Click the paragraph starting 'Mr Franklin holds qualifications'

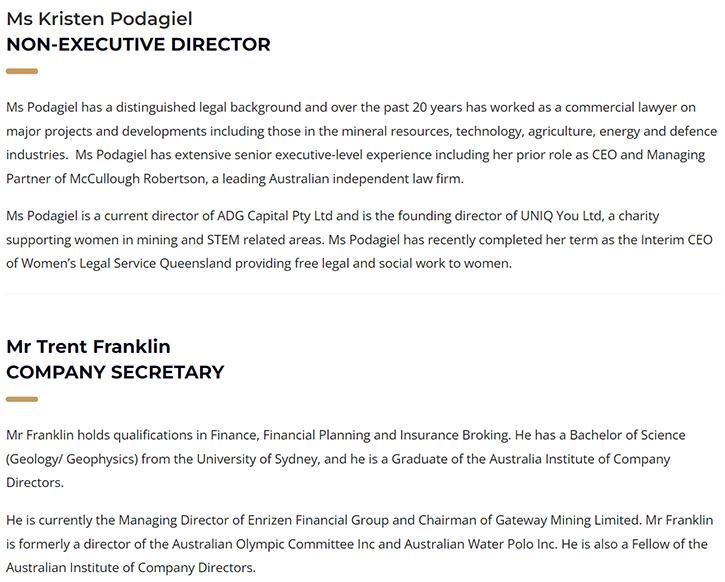[x=345, y=459]
